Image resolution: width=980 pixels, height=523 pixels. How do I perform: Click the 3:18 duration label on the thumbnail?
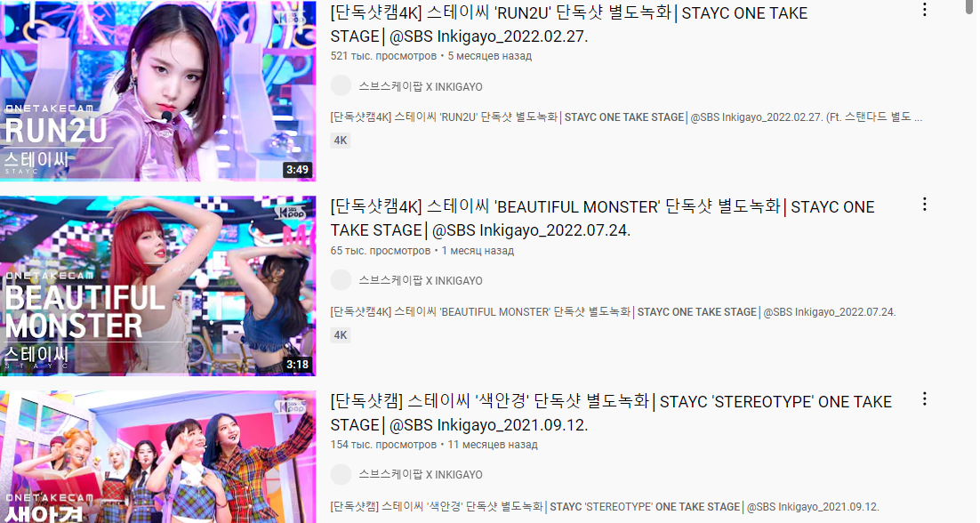[297, 365]
